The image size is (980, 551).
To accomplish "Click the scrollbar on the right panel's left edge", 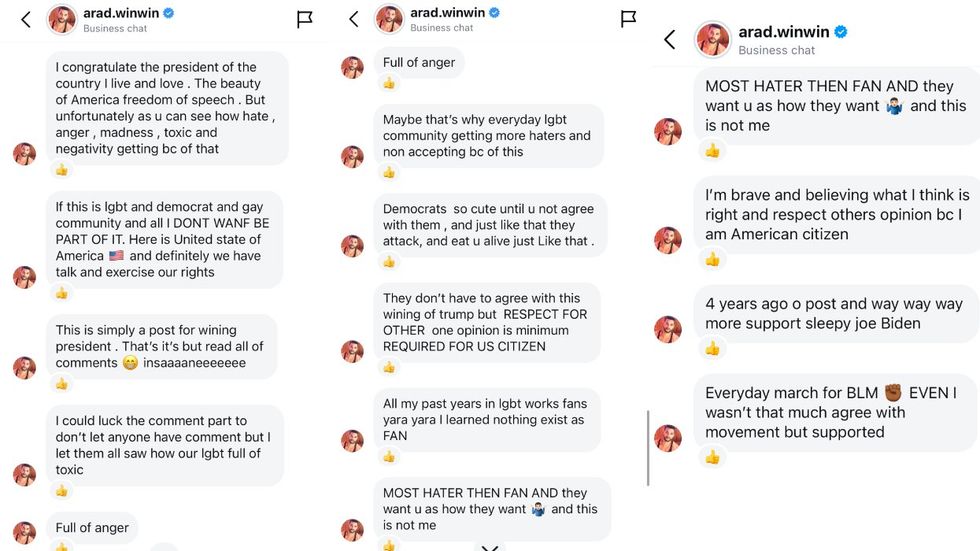I will point(648,448).
